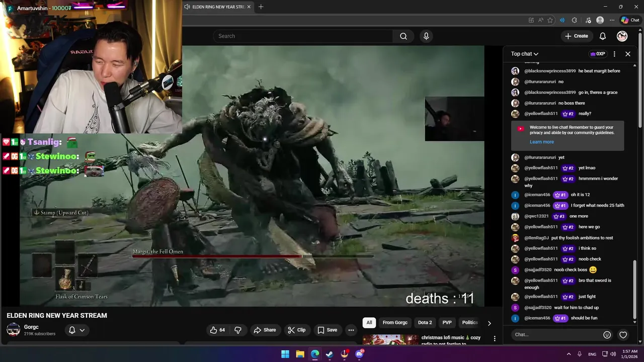Open the browser profile avatar
This screenshot has height=362, width=644.
[x=600, y=20]
